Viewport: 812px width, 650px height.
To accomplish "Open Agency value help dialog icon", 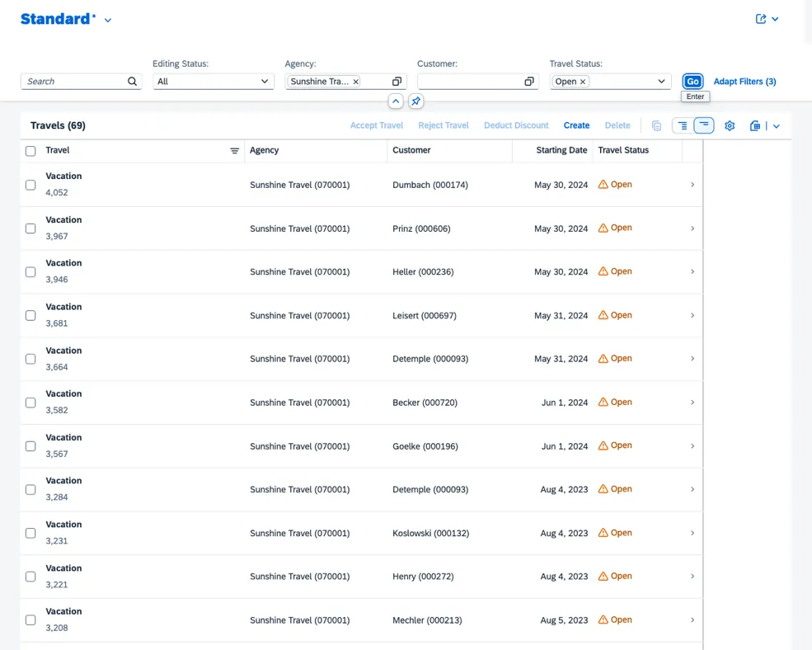I will tap(397, 82).
